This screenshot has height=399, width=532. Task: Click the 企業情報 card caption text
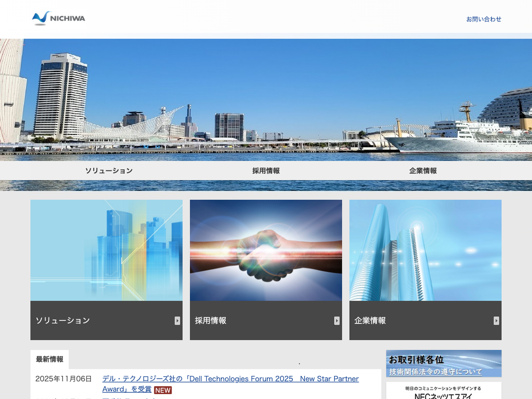pyautogui.click(x=370, y=321)
